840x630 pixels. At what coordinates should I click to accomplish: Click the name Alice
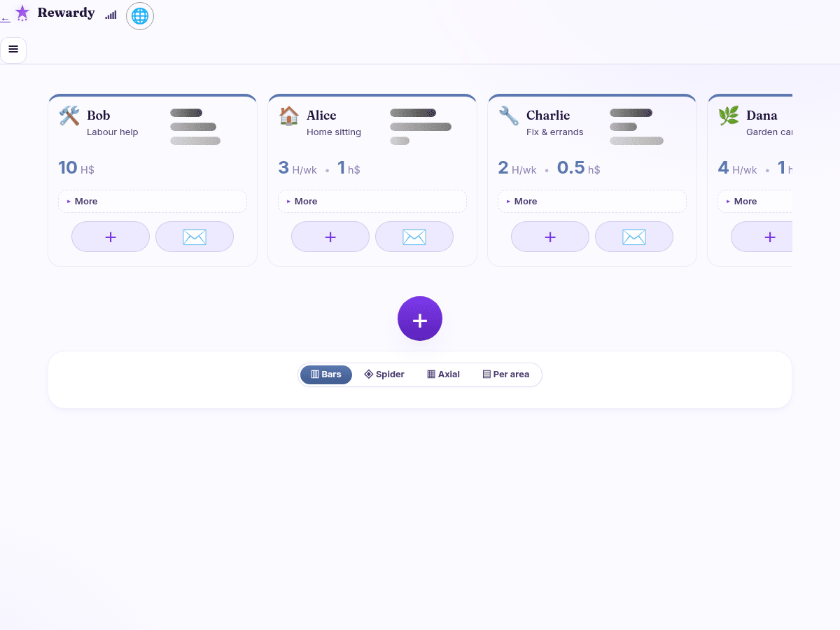point(321,115)
